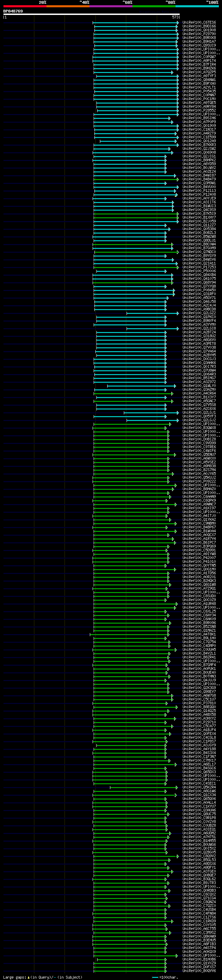Screen dimensions: 222x980
Task: Select hit label UniRef100_Q012A9
Action: (199, 141)
